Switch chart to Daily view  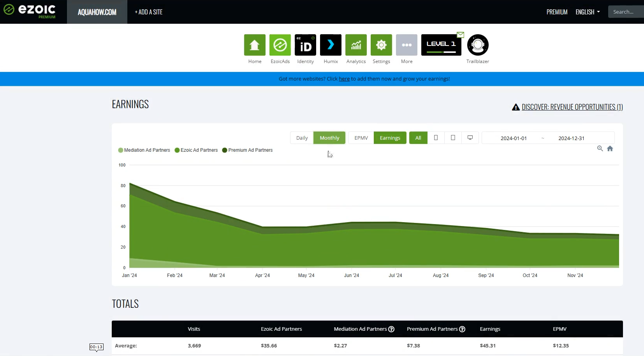coord(302,138)
